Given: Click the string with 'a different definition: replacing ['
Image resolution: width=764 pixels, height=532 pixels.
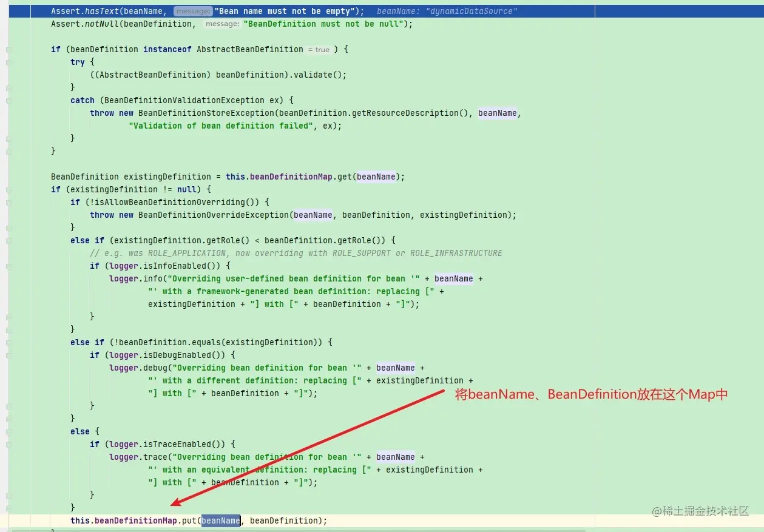Looking at the screenshot, I should [255, 380].
